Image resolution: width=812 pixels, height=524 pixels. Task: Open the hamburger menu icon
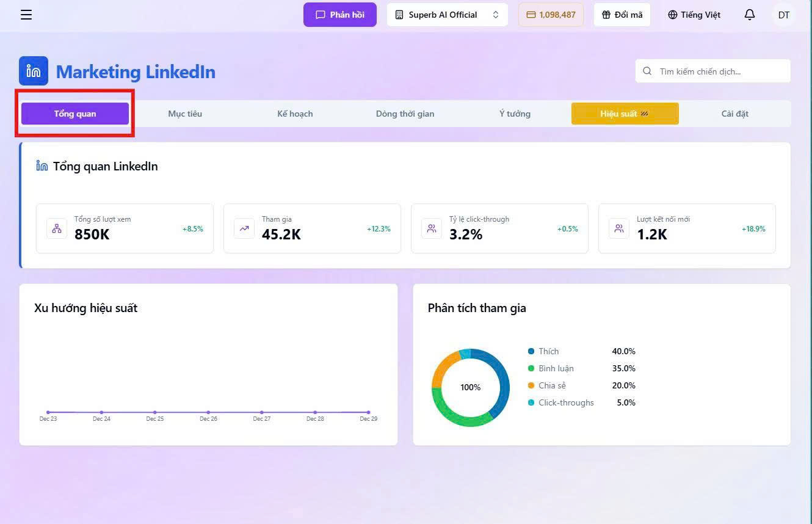tap(26, 15)
